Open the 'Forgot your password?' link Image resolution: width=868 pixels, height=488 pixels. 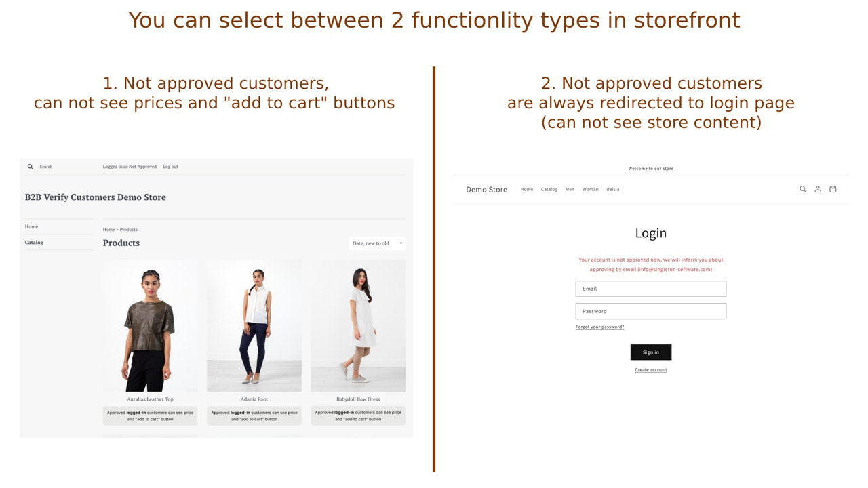(599, 326)
